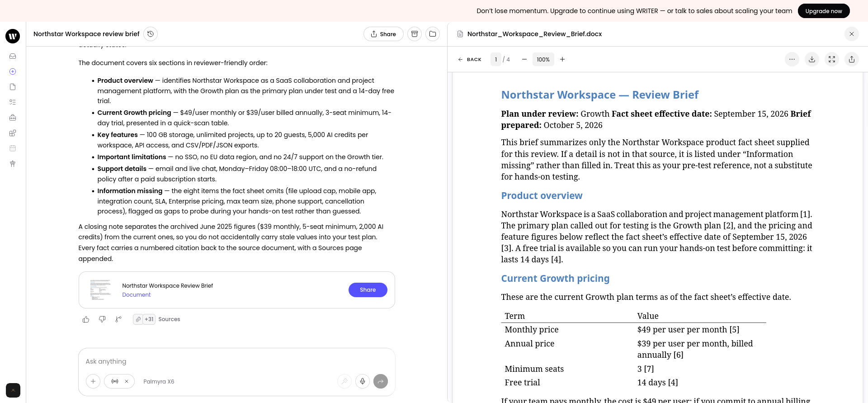Open the Northstar Workspace Review Brief thumbnail
The width and height of the screenshot is (868, 403).
tap(100, 290)
